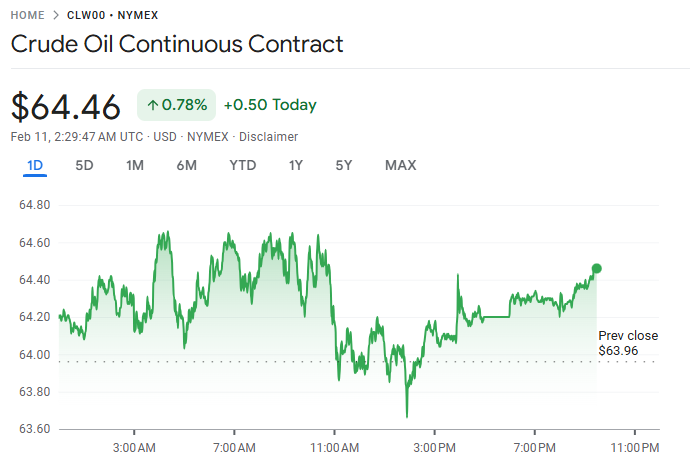Image resolution: width=690 pixels, height=465 pixels.
Task: Choose the 5Y range tab
Action: click(x=344, y=165)
